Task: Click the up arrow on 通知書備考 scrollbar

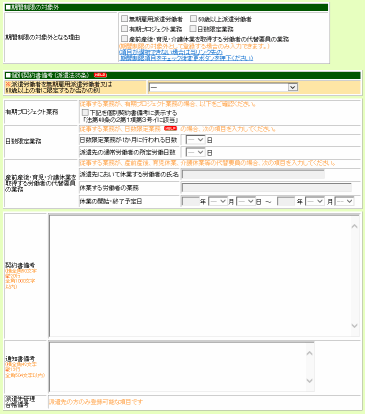Action: [x=309, y=353]
